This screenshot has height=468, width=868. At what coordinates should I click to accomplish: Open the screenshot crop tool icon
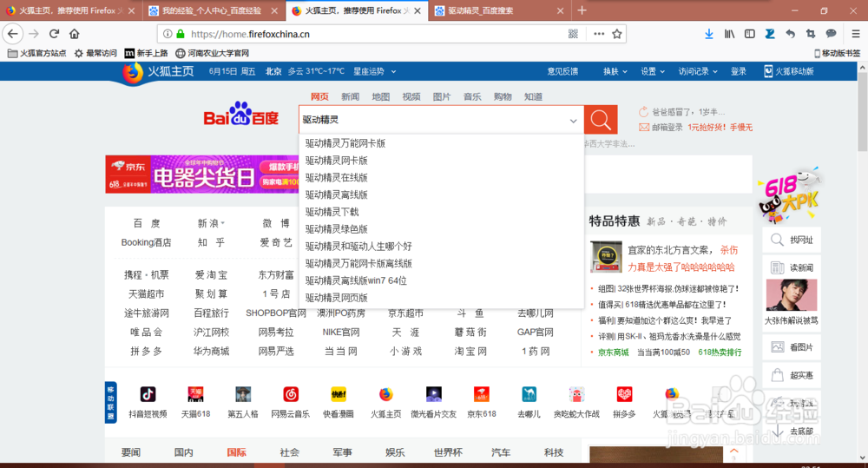coord(811,34)
